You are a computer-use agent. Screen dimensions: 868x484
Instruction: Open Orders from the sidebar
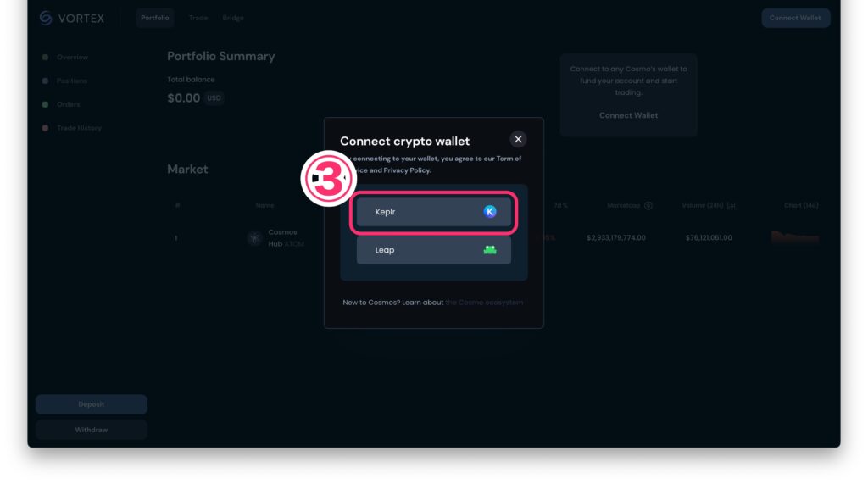click(68, 104)
